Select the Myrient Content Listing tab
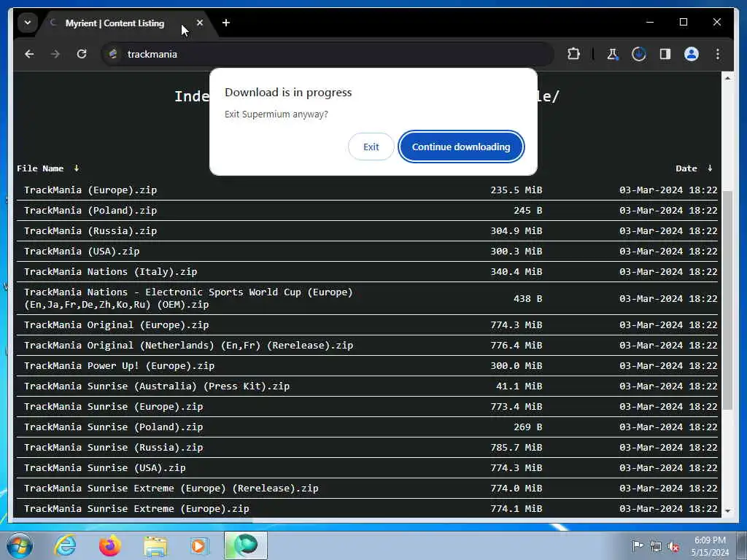This screenshot has width=747, height=560. tap(115, 23)
